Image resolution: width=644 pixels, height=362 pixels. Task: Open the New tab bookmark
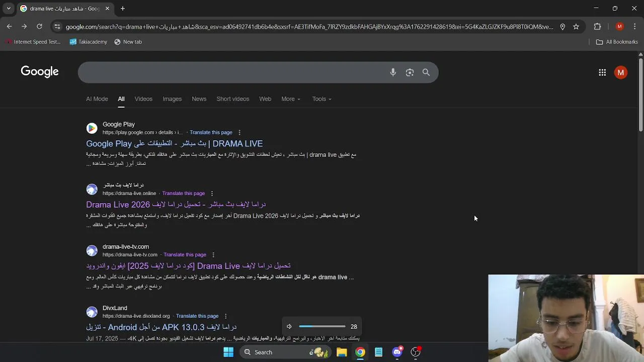click(128, 42)
